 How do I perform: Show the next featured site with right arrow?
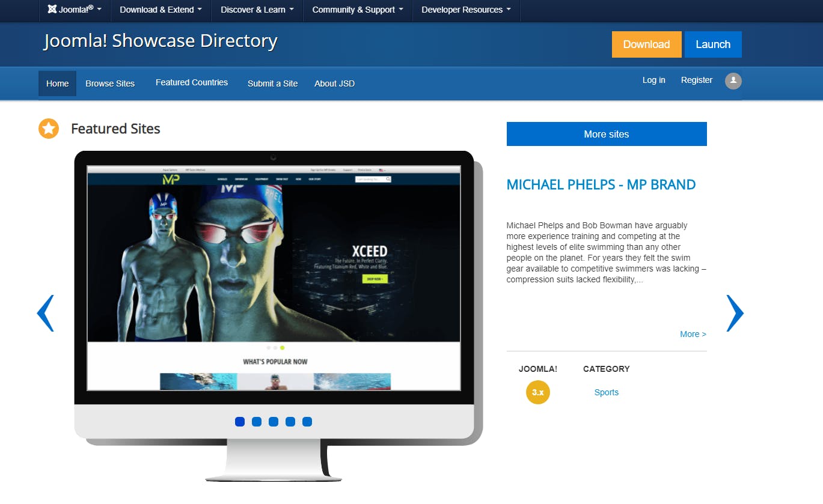click(735, 313)
